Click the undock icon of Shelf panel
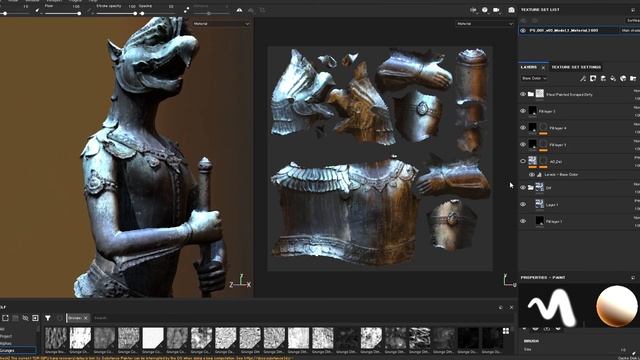 (501, 307)
